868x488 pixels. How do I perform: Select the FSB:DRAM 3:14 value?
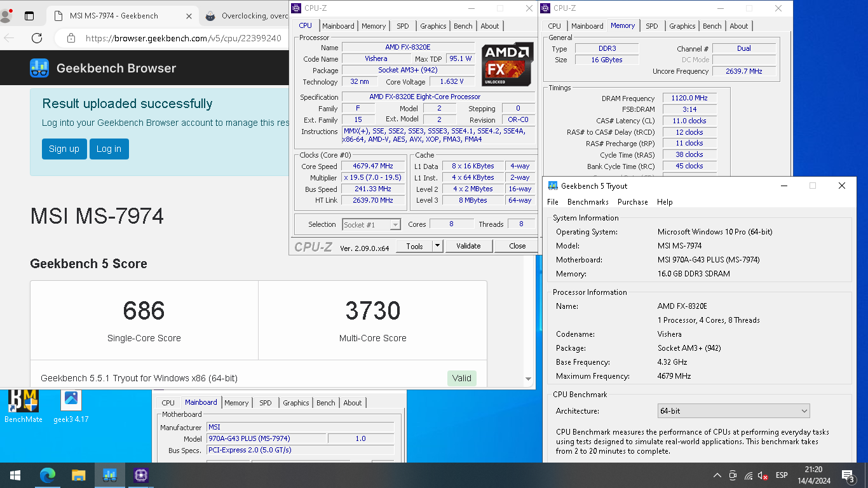pos(689,110)
